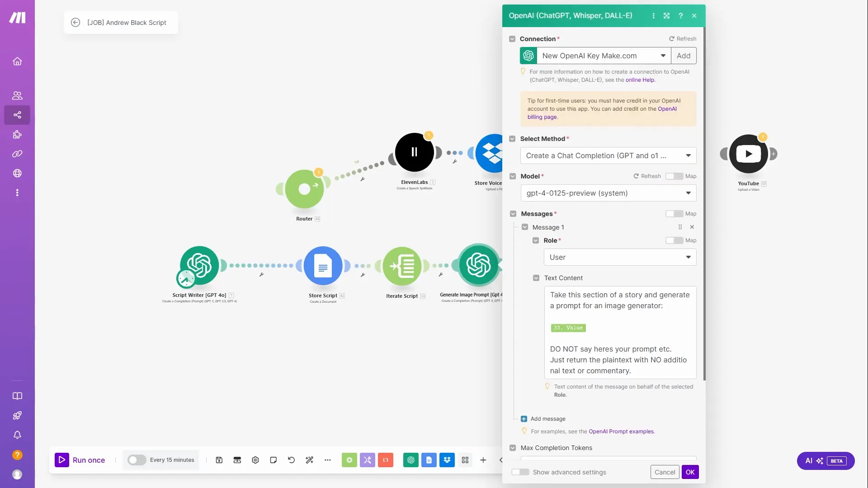Viewport: 868px width, 488px height.
Task: Click the Make.com home sidebar icon
Action: (x=17, y=61)
